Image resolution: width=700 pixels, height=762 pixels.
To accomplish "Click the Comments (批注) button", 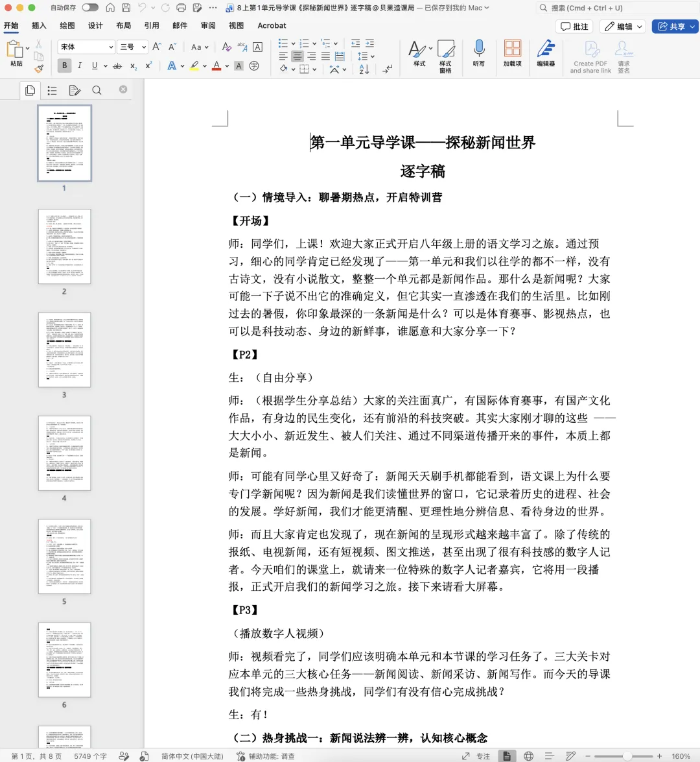I will tap(574, 27).
